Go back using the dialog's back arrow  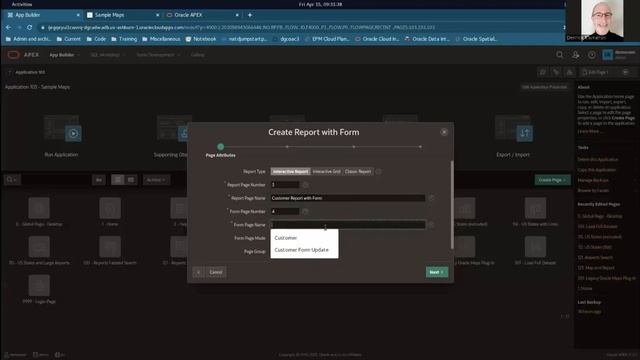pos(198,272)
